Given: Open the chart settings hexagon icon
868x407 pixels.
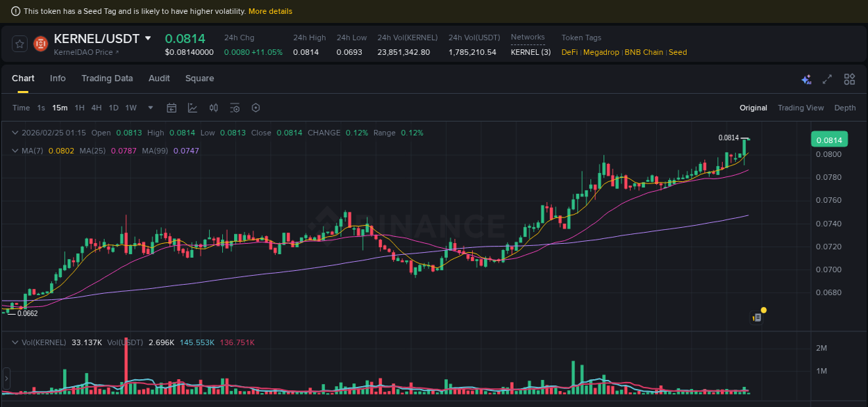Looking at the screenshot, I should pyautogui.click(x=256, y=108).
